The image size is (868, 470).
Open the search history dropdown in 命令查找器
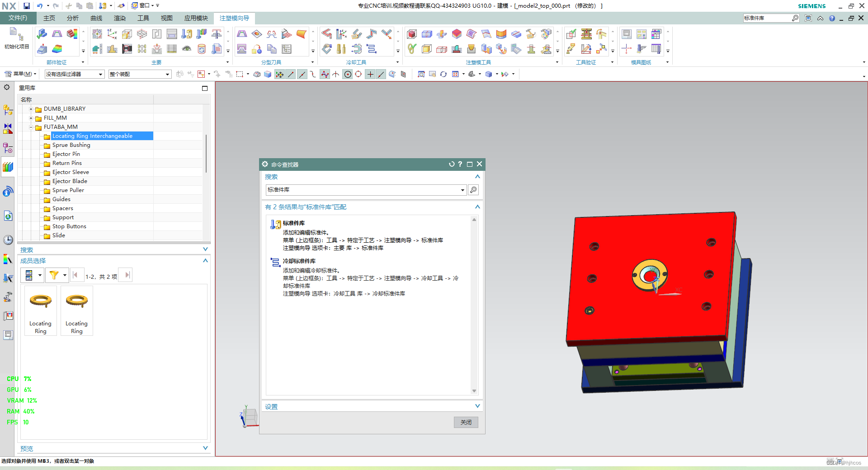coord(462,190)
